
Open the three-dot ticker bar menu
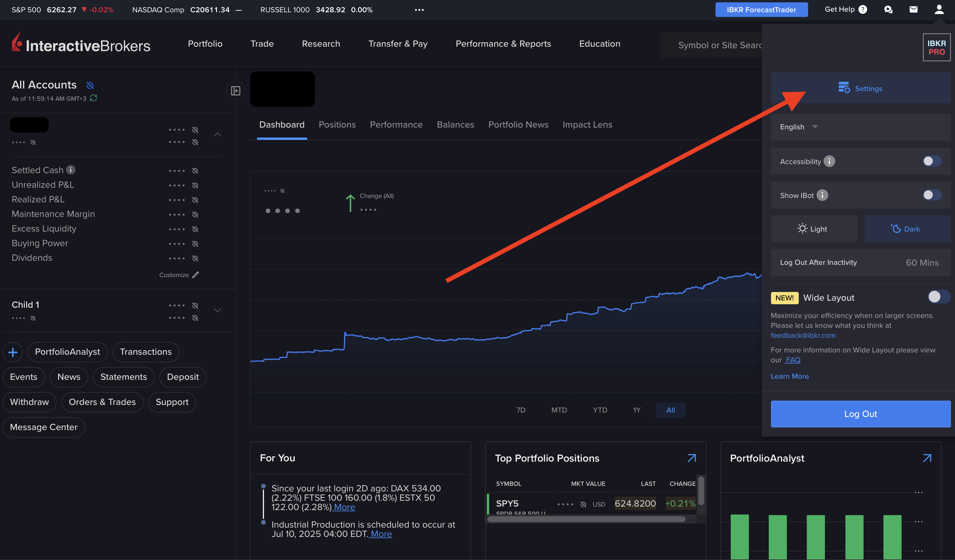pos(419,10)
